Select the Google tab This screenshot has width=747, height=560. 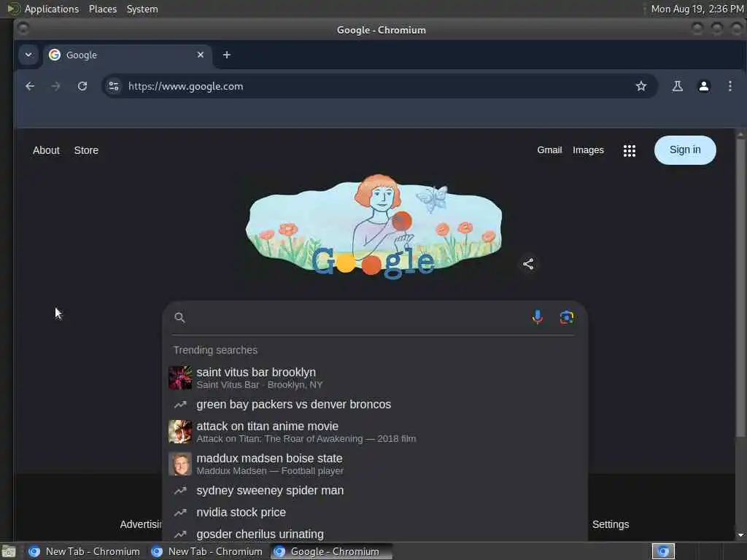coord(127,55)
